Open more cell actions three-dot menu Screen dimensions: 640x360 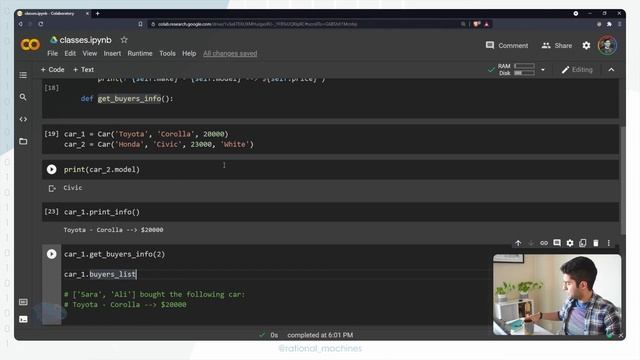tap(609, 243)
